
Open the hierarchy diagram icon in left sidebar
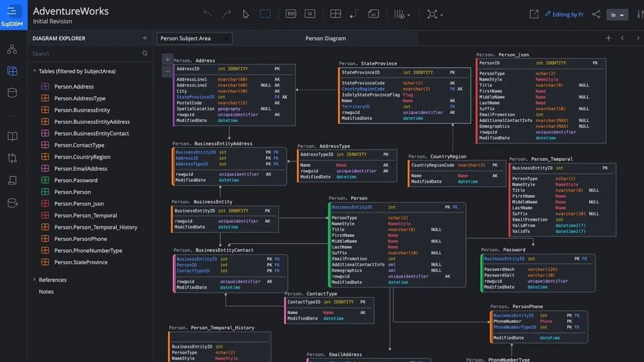(12, 49)
